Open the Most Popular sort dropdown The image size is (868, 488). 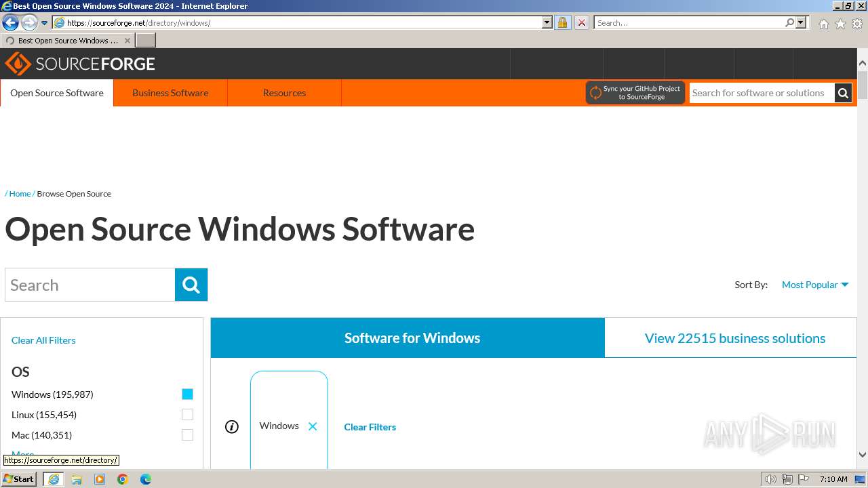pos(815,285)
